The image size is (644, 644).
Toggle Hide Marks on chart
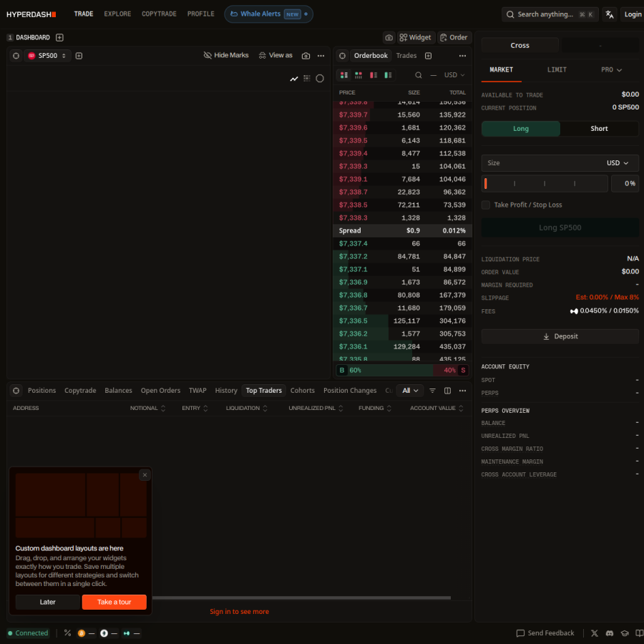(226, 55)
